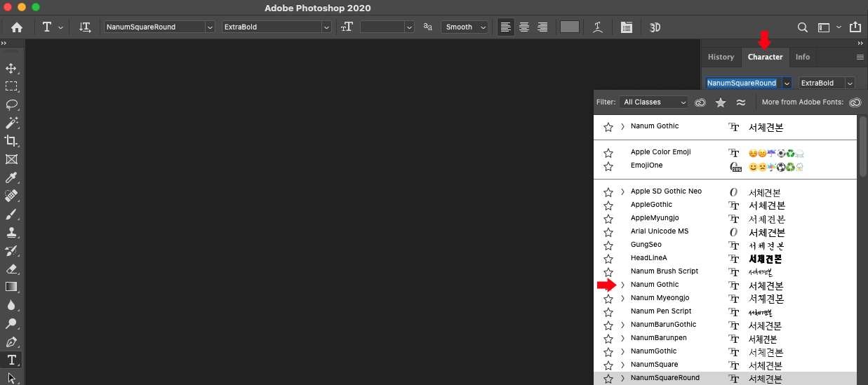
Task: Click the Share icon at top right
Action: [x=855, y=27]
